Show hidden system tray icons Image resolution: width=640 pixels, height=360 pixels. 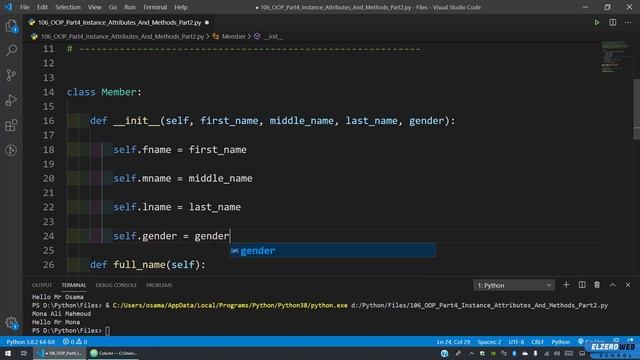click(x=471, y=353)
